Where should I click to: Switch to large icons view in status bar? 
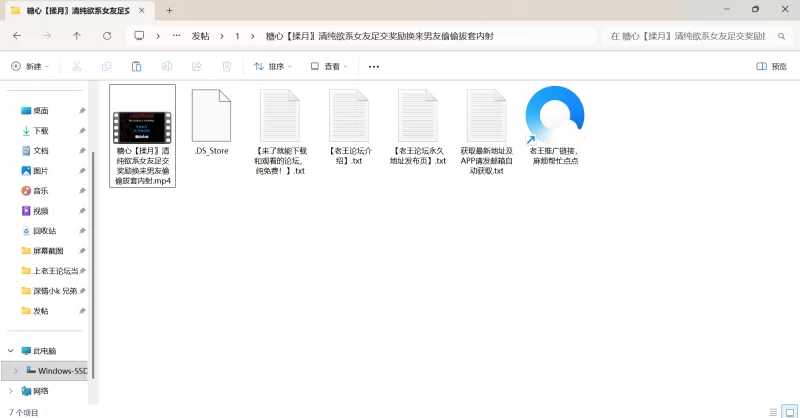point(787,411)
